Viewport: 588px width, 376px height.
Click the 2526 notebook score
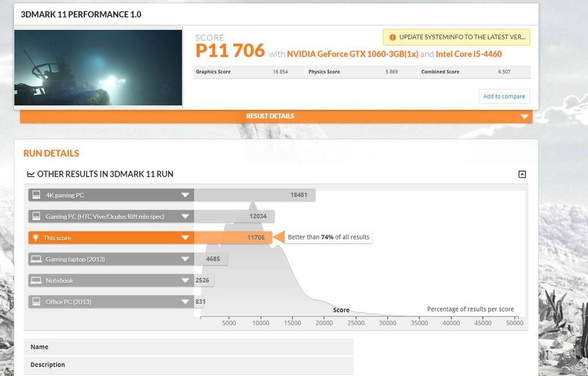[202, 280]
